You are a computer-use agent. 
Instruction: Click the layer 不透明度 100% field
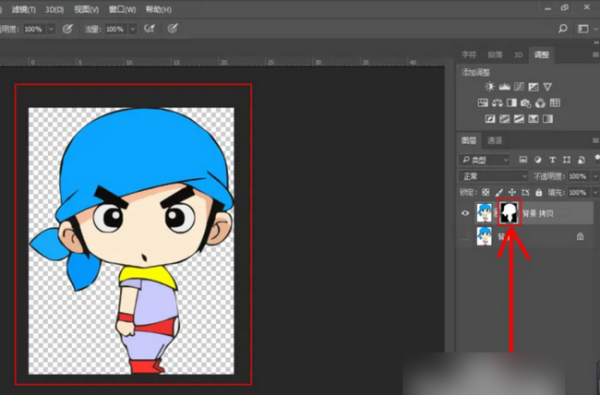[x=579, y=176]
